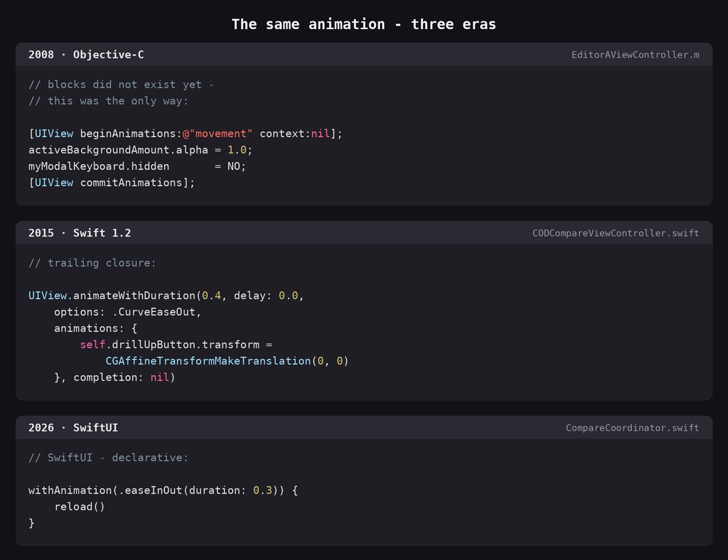
Task: Click the 'reload()' call
Action: [80, 507]
